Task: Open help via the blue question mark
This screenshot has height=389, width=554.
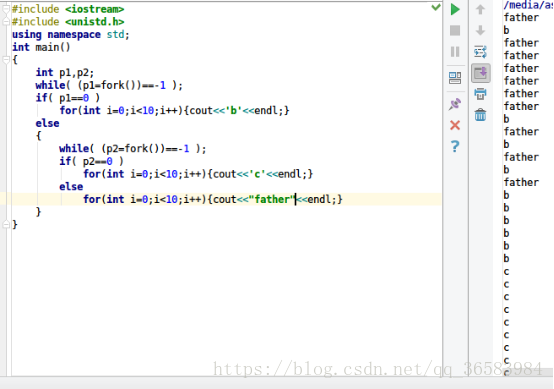Action: (x=455, y=146)
